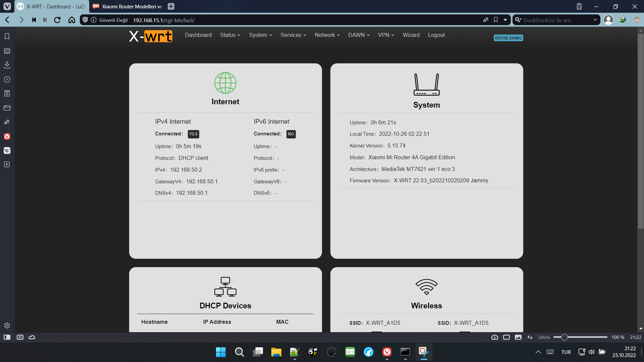The width and height of the screenshot is (644, 362).
Task: Bookmark this page from the address bar
Action: [x=496, y=20]
